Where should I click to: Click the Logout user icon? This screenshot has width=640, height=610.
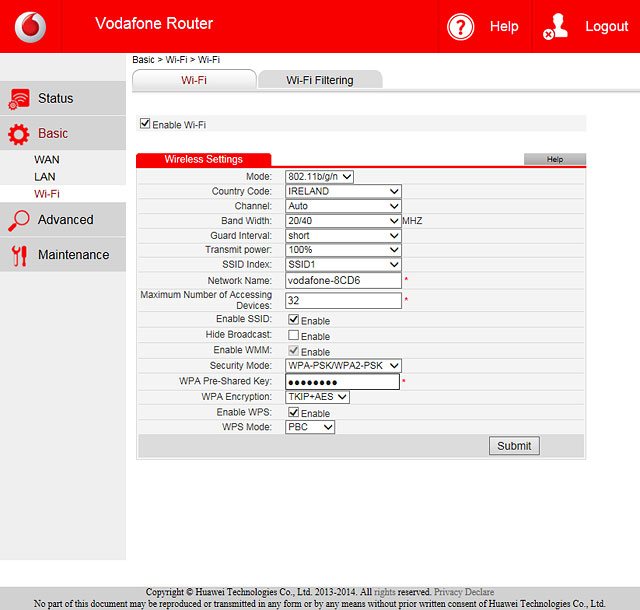coord(555,26)
